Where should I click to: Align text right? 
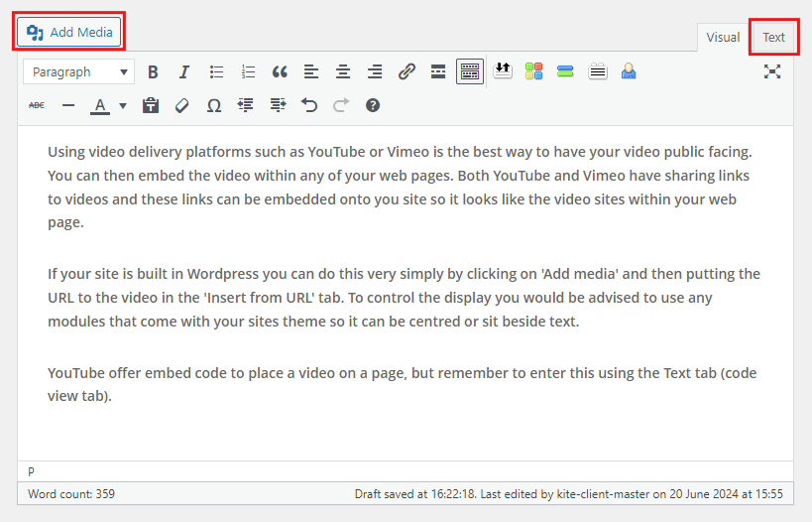pos(375,72)
